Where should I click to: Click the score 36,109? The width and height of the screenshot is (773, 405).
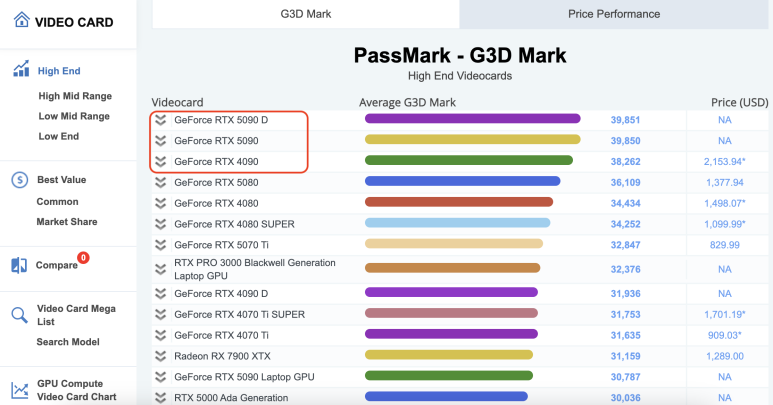(x=625, y=182)
